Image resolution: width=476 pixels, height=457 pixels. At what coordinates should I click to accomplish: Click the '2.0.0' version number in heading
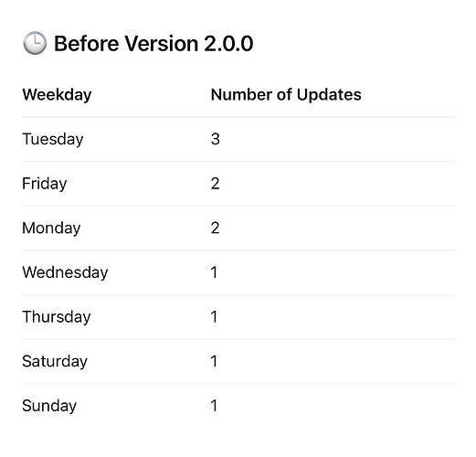pyautogui.click(x=228, y=43)
